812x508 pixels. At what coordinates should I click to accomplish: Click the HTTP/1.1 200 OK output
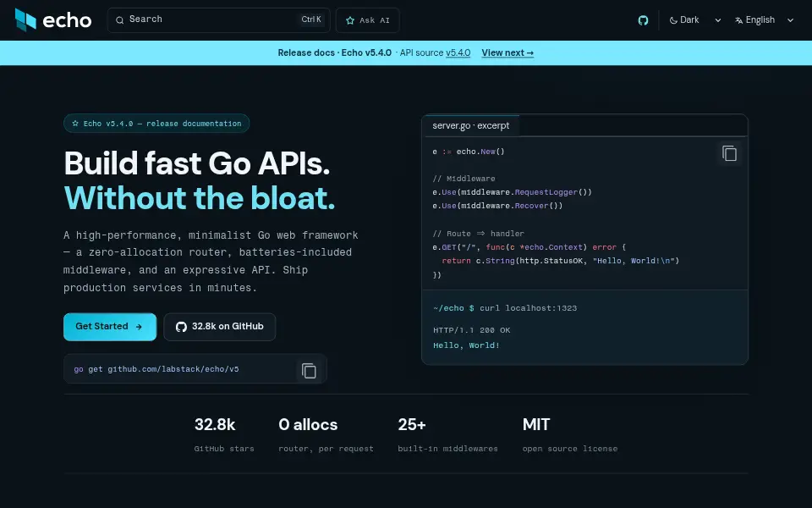click(471, 330)
